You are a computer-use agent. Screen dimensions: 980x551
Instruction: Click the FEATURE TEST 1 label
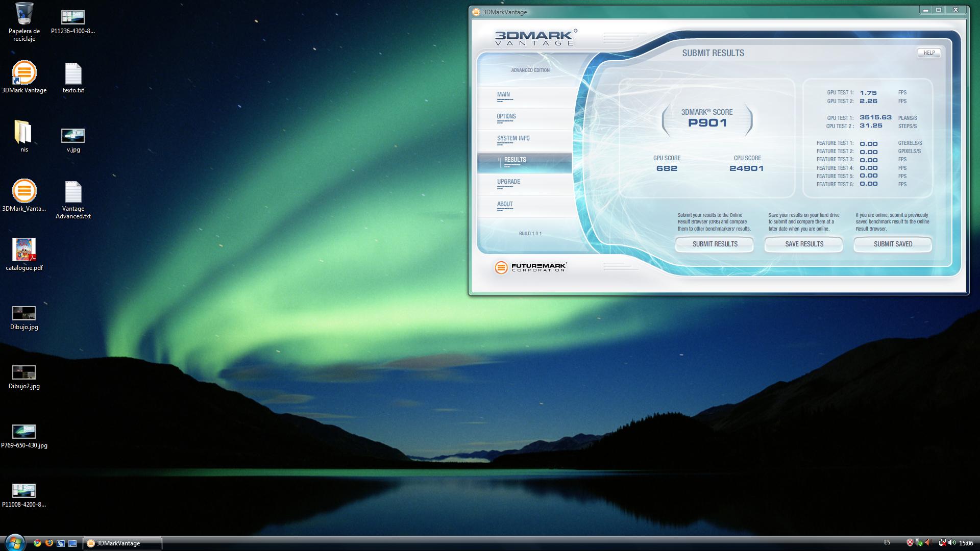click(x=835, y=143)
